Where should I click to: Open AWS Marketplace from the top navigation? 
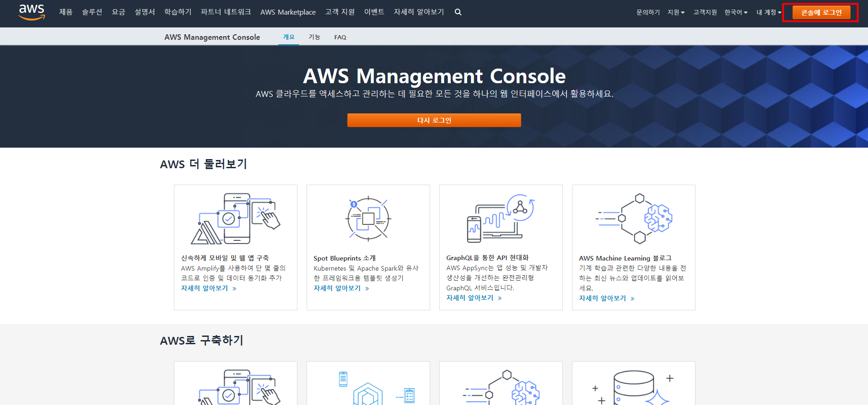coord(288,12)
